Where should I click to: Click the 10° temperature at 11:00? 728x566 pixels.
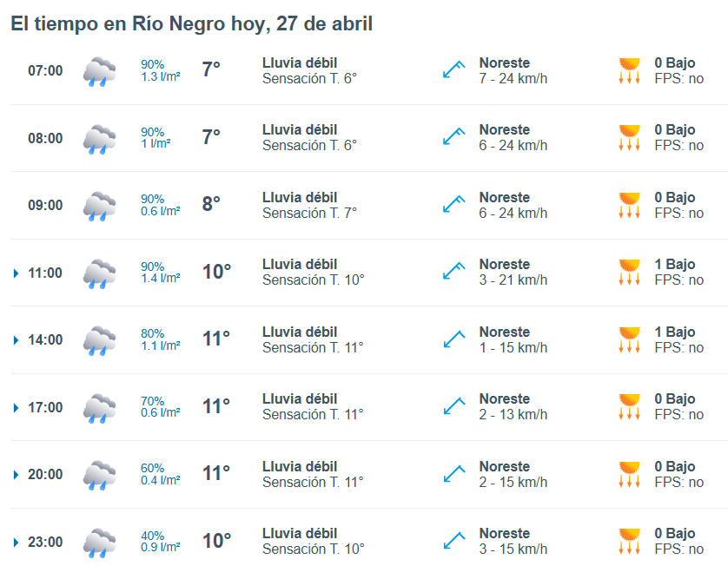pyautogui.click(x=216, y=272)
